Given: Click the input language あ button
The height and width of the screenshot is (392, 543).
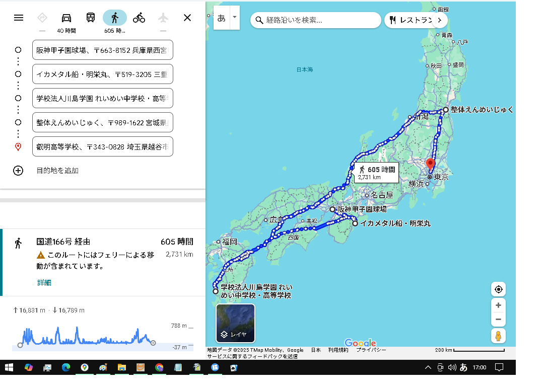Looking at the screenshot, I should tap(221, 18).
